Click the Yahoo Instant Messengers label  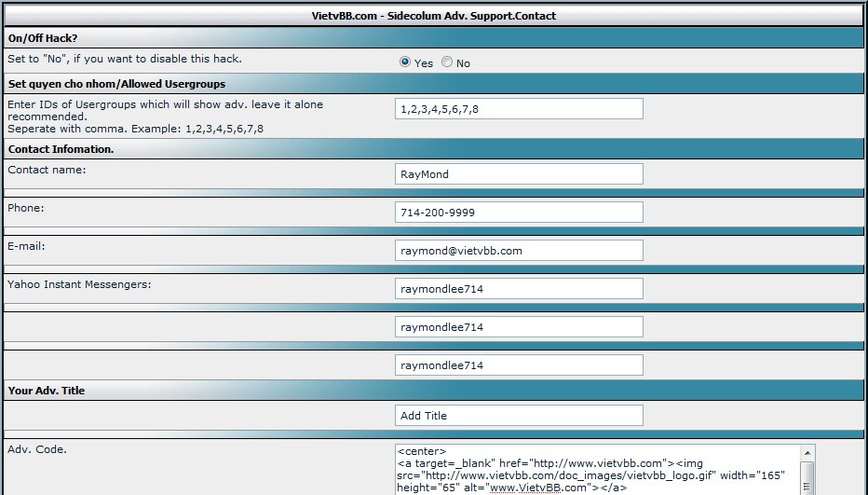pyautogui.click(x=79, y=284)
